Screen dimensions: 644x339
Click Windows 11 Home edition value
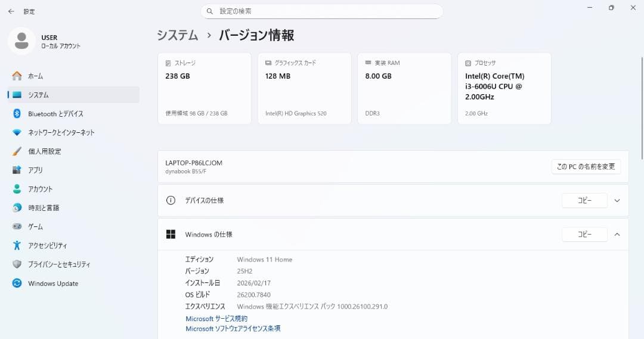(265, 259)
